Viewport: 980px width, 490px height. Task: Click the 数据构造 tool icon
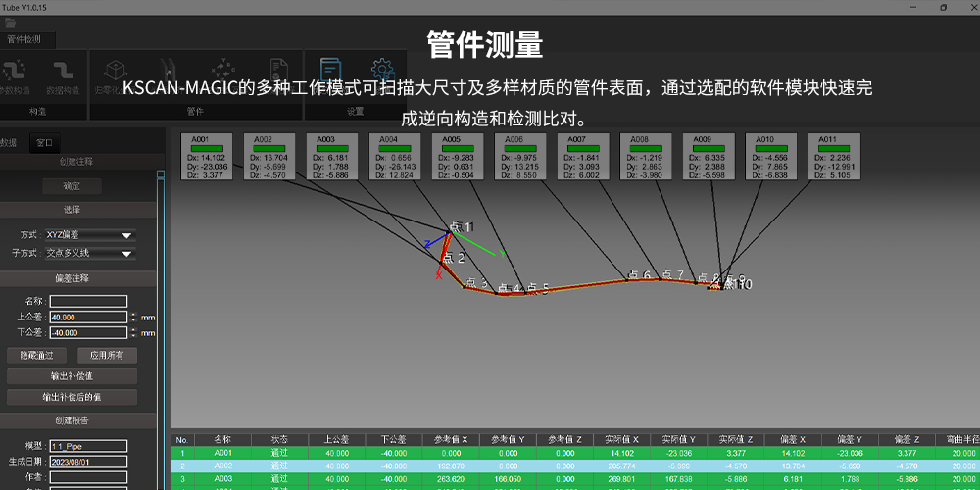coord(63,71)
